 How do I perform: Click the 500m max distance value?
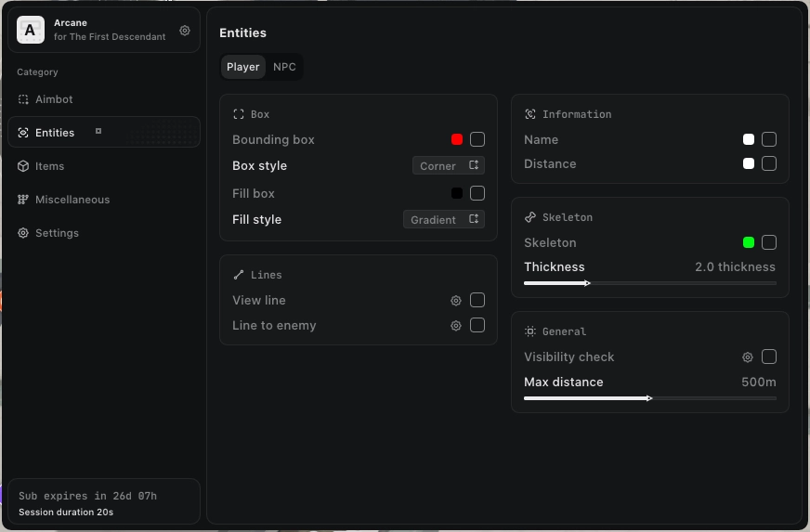coord(758,383)
